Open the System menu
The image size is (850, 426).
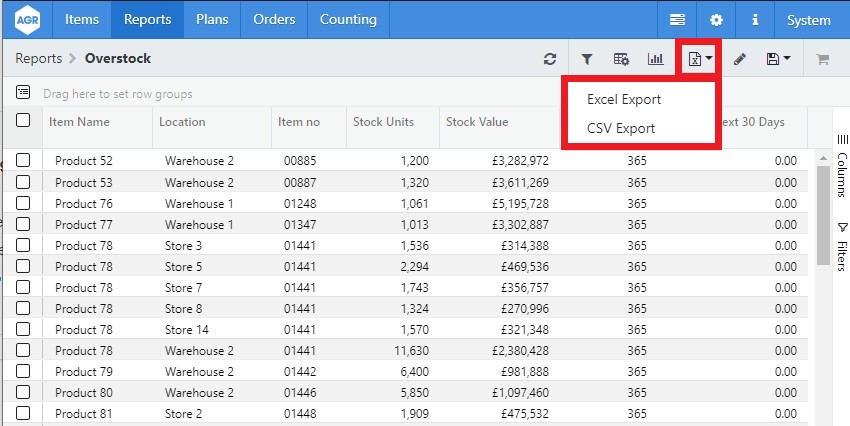coord(809,20)
